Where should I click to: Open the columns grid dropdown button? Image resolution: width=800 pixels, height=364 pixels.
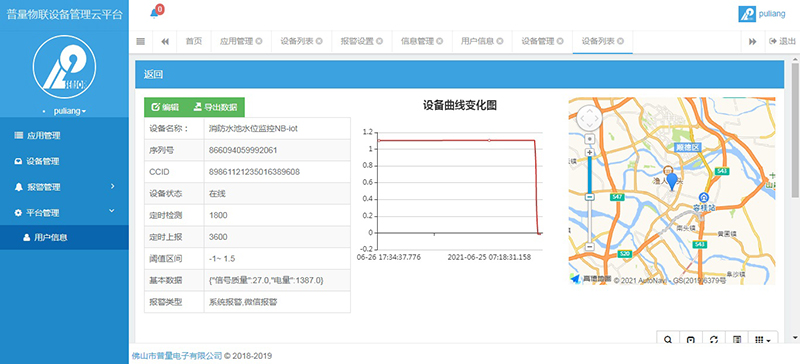point(762,339)
